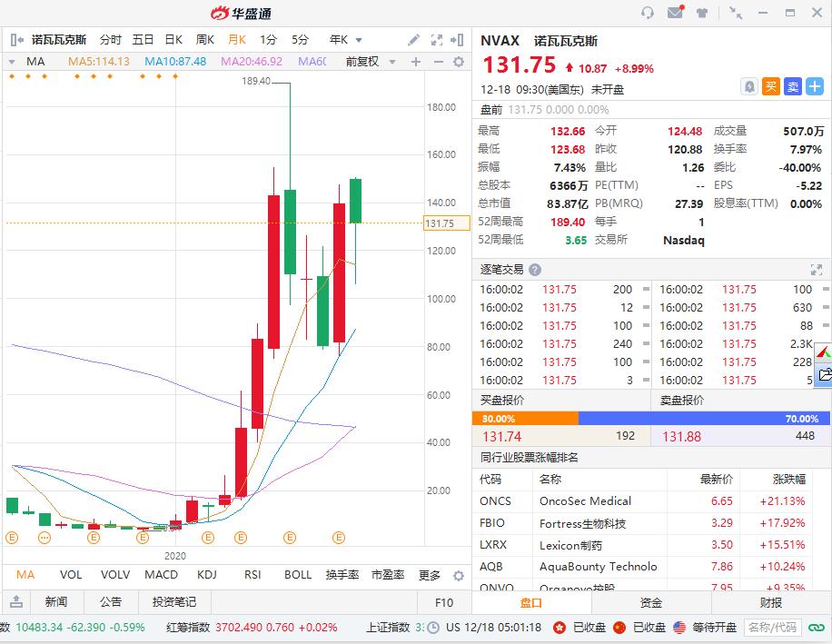The height and width of the screenshot is (644, 832).
Task: Open the 资金 tab
Action: pos(650,602)
